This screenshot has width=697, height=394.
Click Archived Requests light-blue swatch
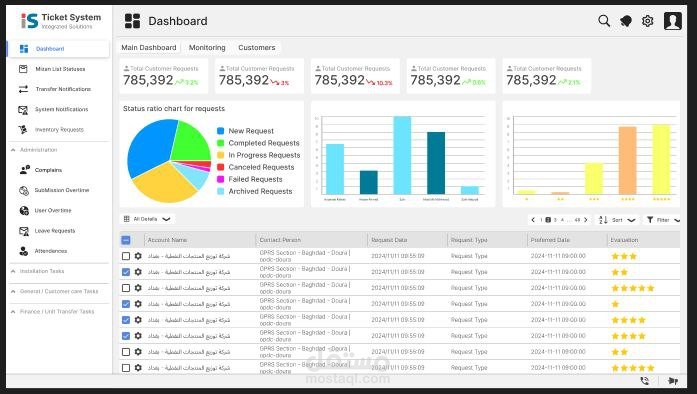(220, 191)
